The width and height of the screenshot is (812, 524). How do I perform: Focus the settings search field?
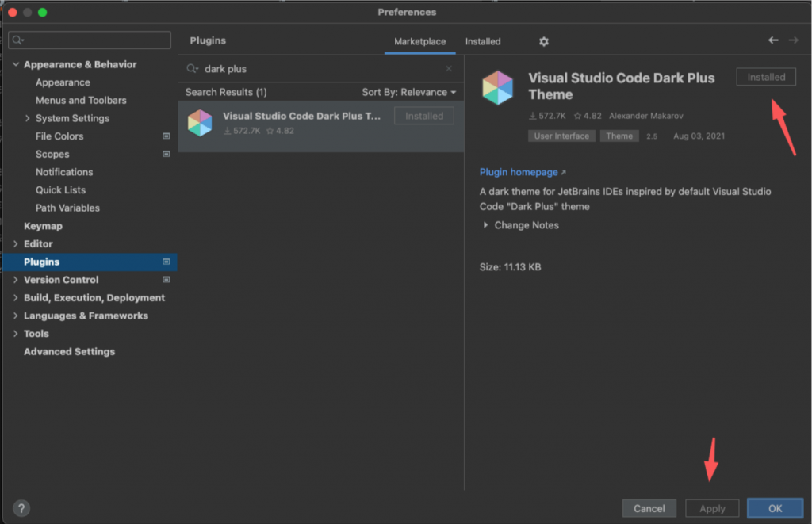tap(90, 40)
